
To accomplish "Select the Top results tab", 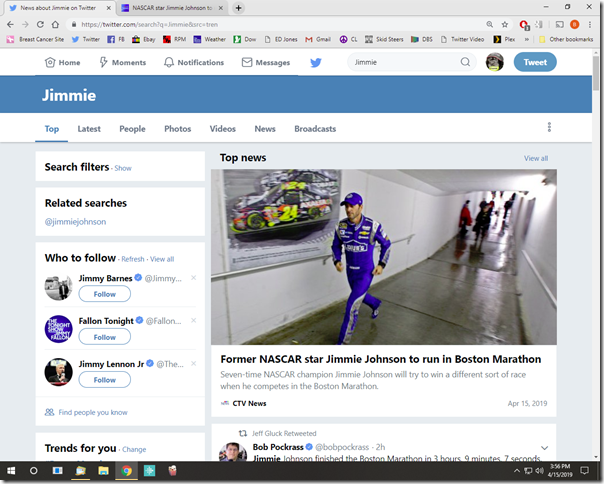I will pyautogui.click(x=52, y=129).
